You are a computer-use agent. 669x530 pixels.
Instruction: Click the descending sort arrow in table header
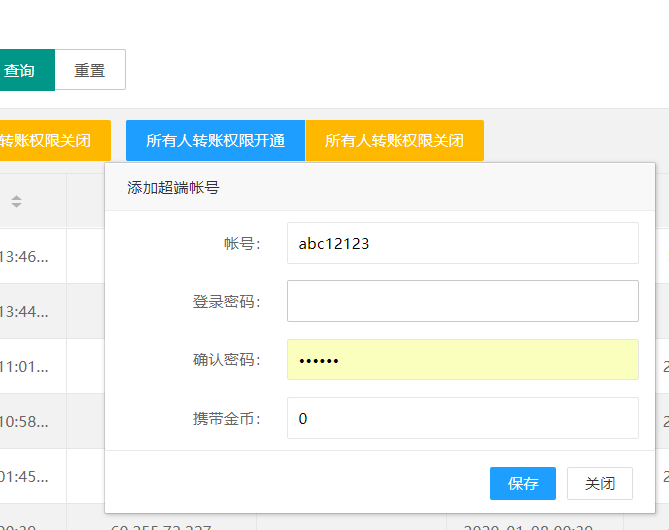coord(16,206)
